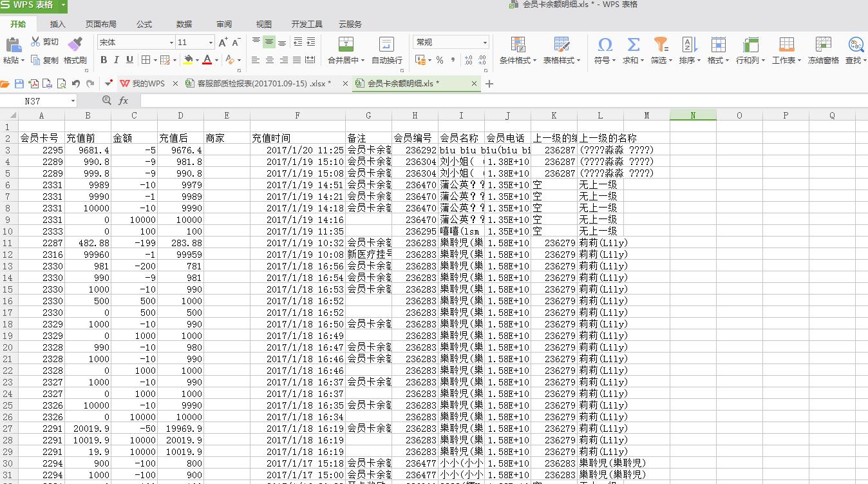The height and width of the screenshot is (484, 868).
Task: Click the Conditional Formatting (条件格式) icon
Action: (x=518, y=44)
